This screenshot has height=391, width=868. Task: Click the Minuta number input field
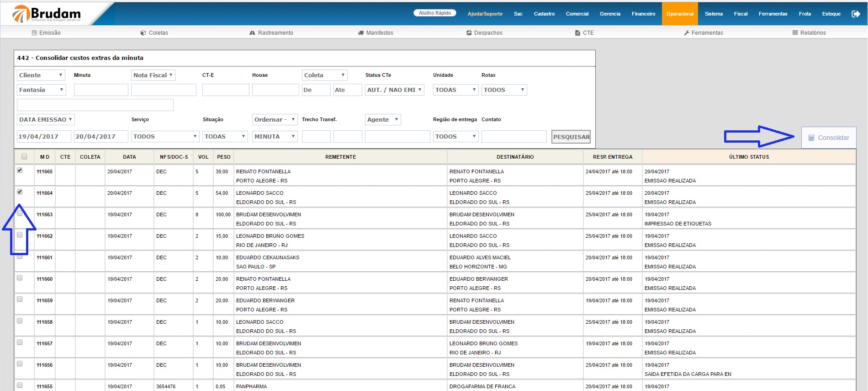point(101,90)
